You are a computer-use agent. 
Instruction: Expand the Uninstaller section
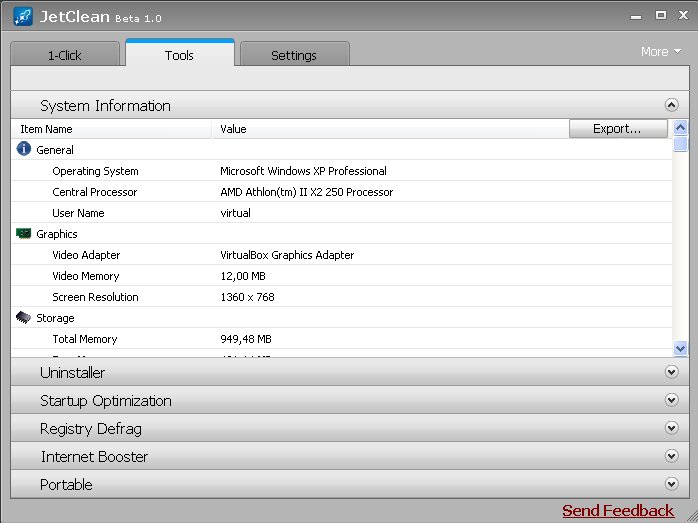coord(671,372)
